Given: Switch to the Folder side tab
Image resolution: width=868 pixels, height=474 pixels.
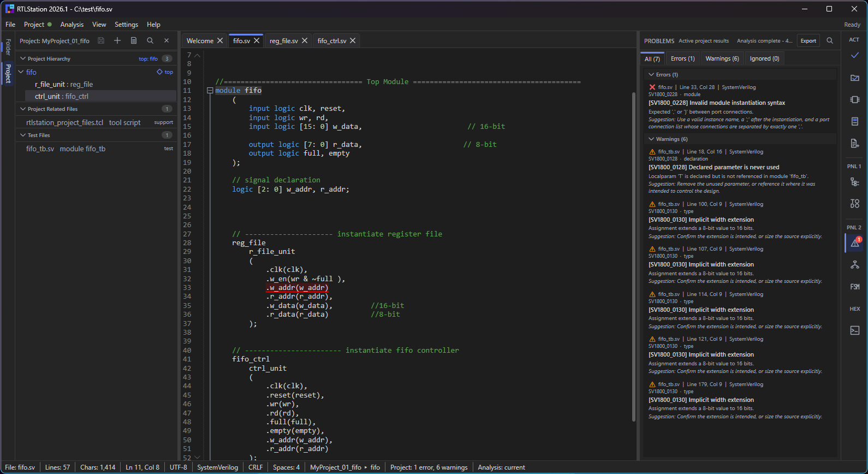Looking at the screenshot, I should 8,48.
